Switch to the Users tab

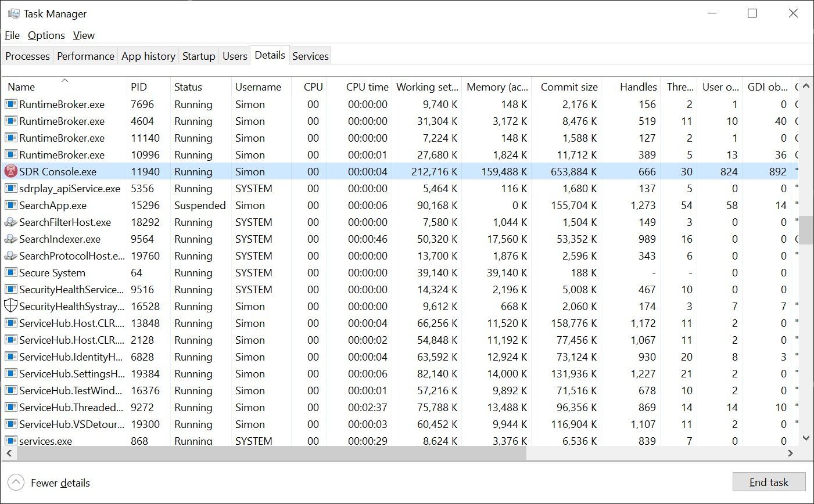[x=235, y=56]
